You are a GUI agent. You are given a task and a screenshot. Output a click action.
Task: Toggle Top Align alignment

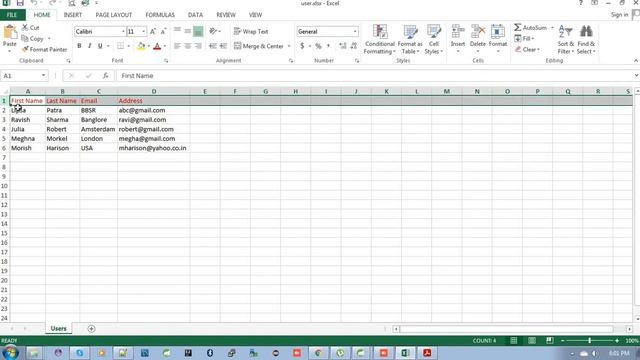pyautogui.click(x=177, y=31)
